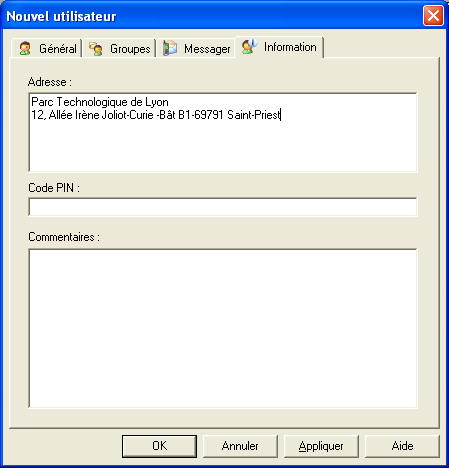
Task: Click the user icon on the Général tab
Action: tap(25, 49)
